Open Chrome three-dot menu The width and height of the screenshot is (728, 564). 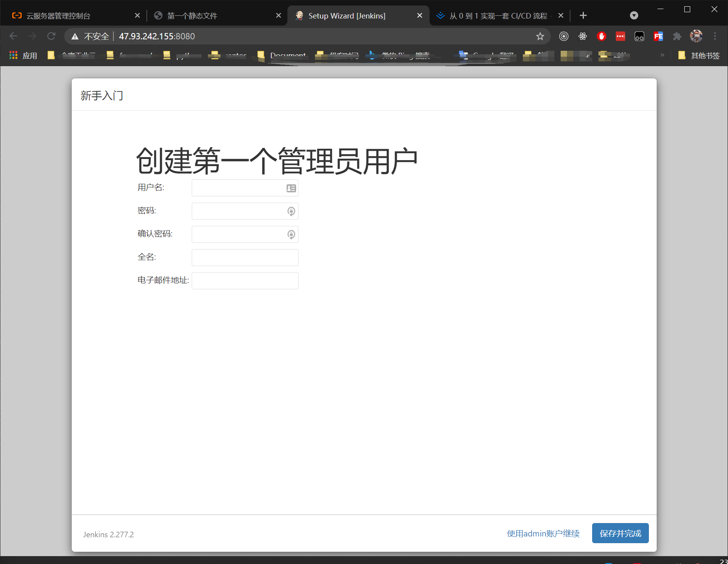715,36
